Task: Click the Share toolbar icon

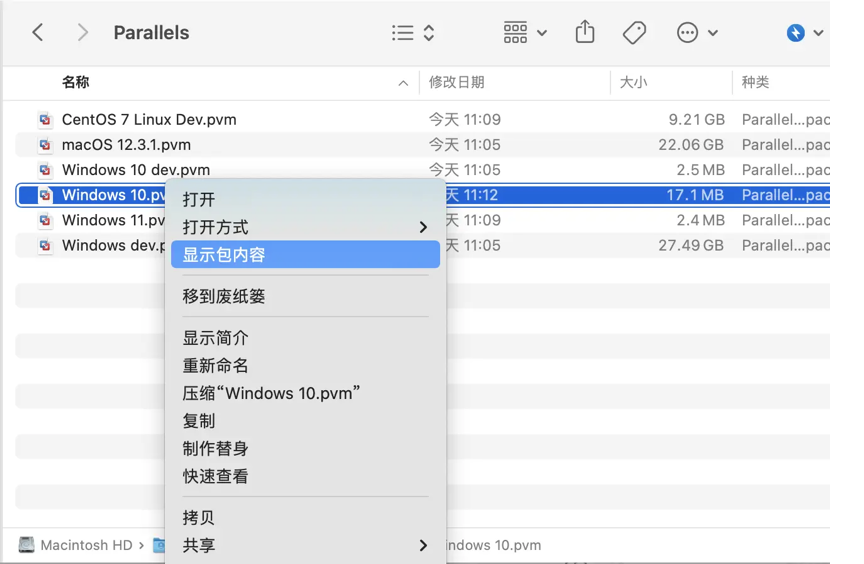Action: point(585,33)
